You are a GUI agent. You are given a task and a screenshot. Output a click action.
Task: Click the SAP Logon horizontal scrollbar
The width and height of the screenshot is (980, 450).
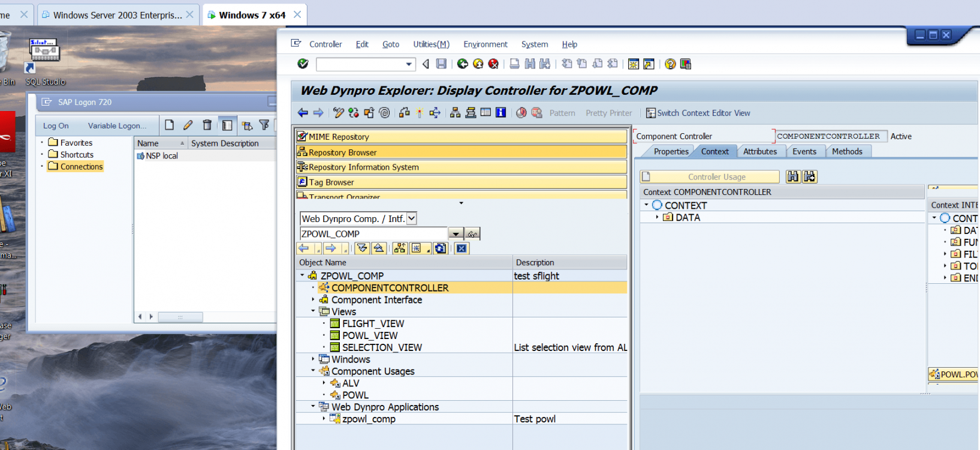pyautogui.click(x=180, y=317)
